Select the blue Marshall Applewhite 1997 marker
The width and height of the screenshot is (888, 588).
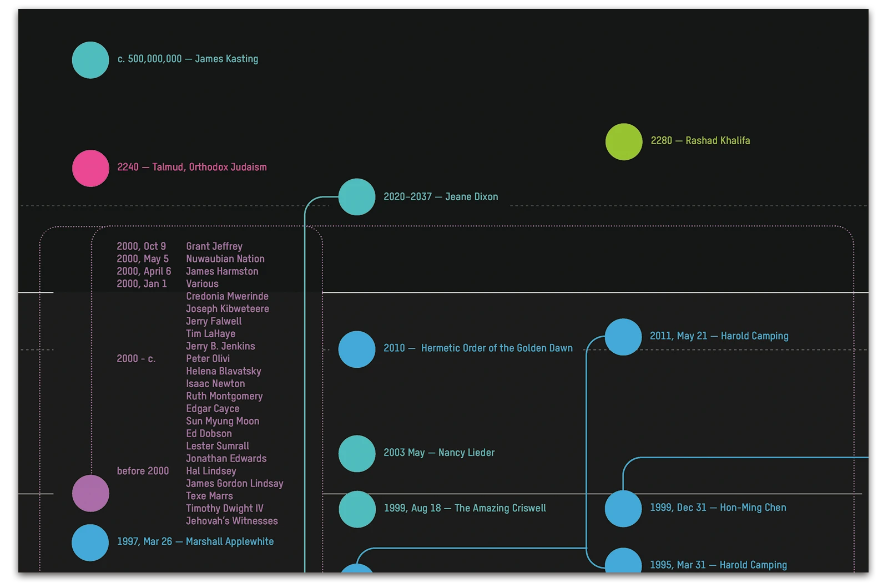pyautogui.click(x=90, y=543)
